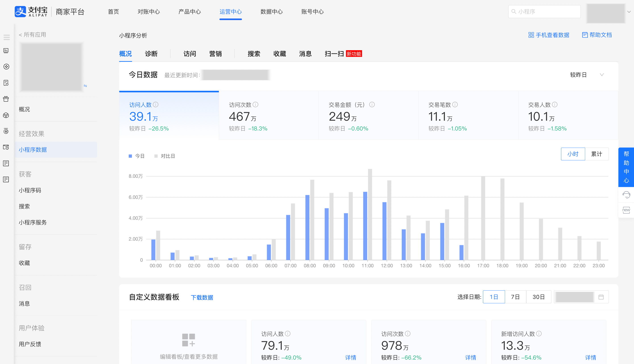Select the 访问次数 metric card
The height and width of the screenshot is (364, 634).
269,116
